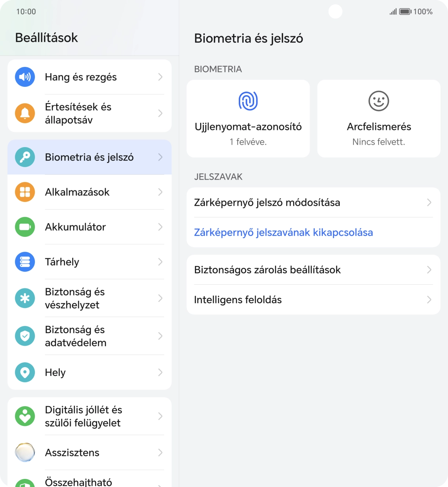Open Digitális jóllét és szülői felügyelet
This screenshot has height=487, width=448.
click(89, 416)
